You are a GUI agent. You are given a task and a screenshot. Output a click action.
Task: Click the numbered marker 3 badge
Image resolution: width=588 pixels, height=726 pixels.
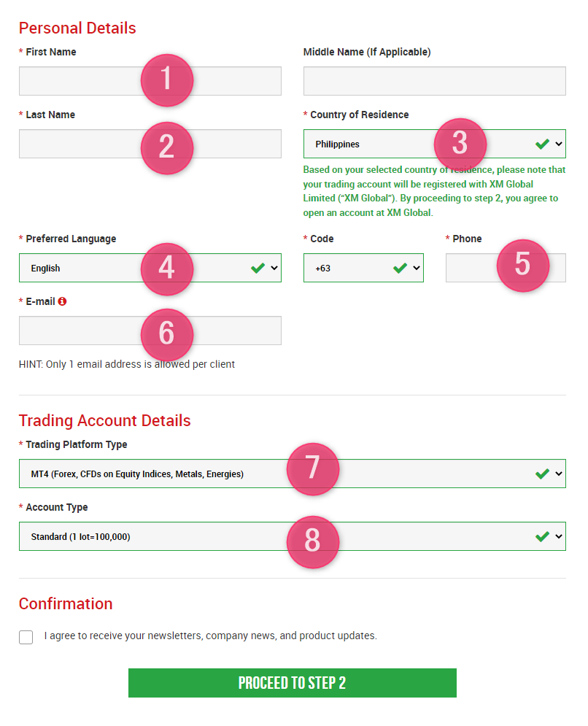click(460, 144)
